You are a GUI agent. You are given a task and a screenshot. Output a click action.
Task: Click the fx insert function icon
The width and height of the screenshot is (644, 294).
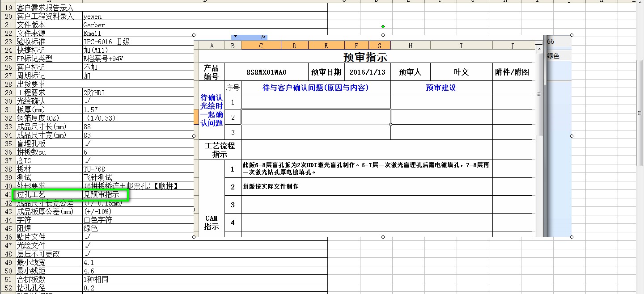click(263, 36)
